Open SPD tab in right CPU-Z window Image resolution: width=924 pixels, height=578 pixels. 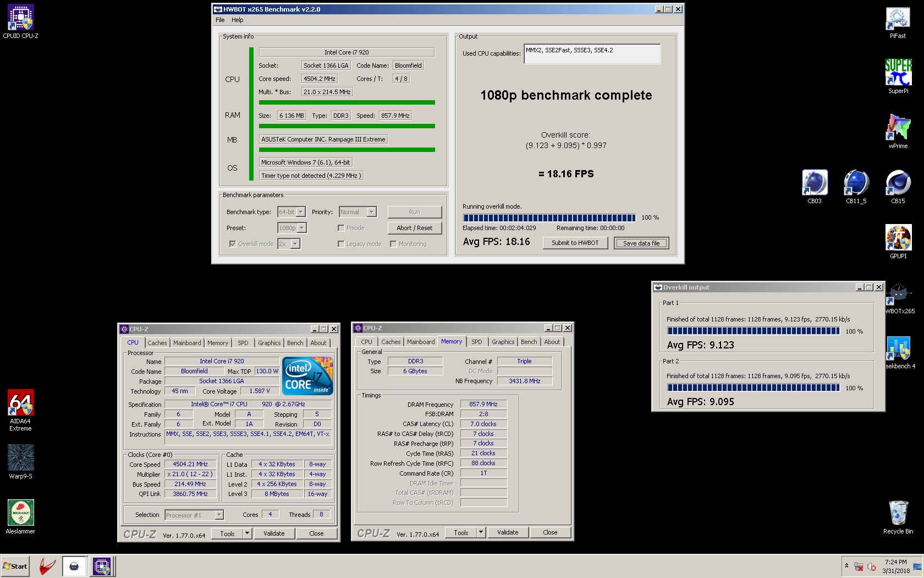point(477,342)
